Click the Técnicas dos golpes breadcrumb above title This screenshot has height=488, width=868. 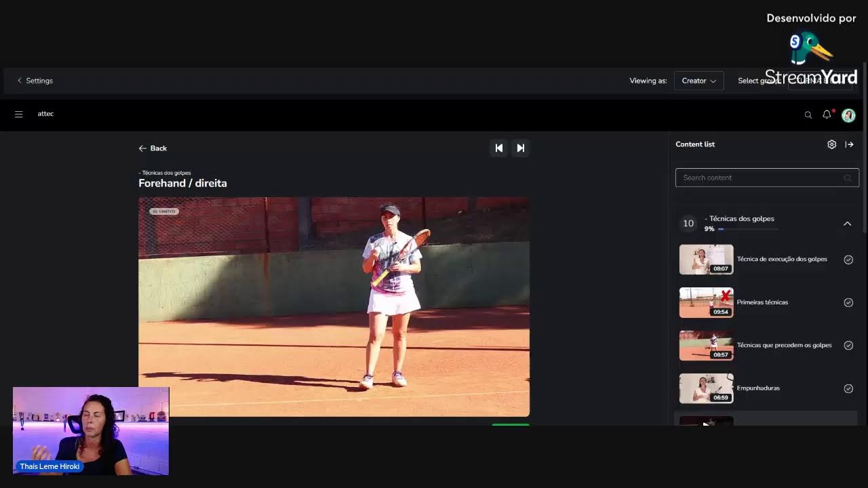165,173
